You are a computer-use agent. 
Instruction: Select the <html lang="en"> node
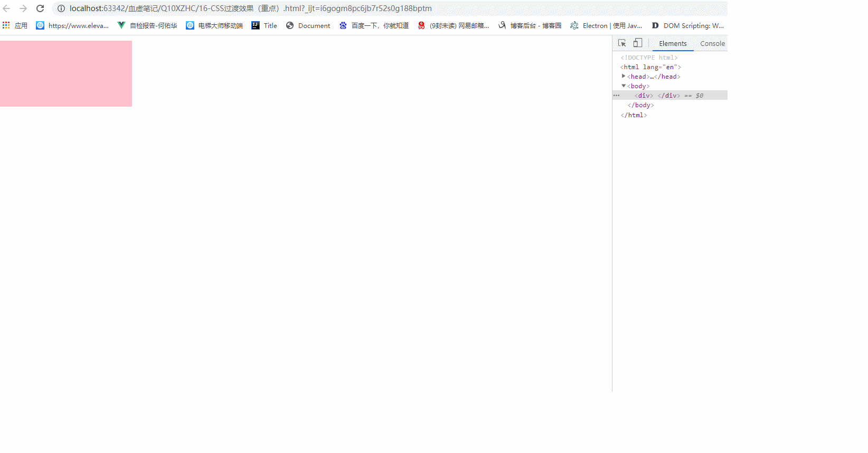[x=650, y=67]
